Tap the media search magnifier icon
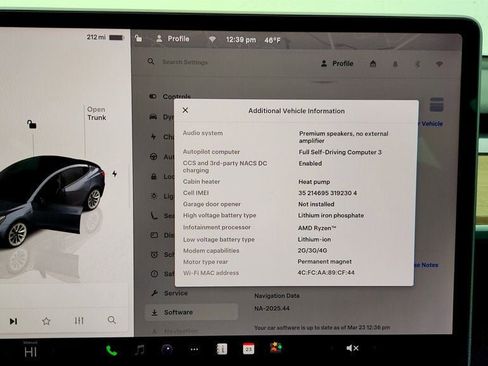 [112, 320]
